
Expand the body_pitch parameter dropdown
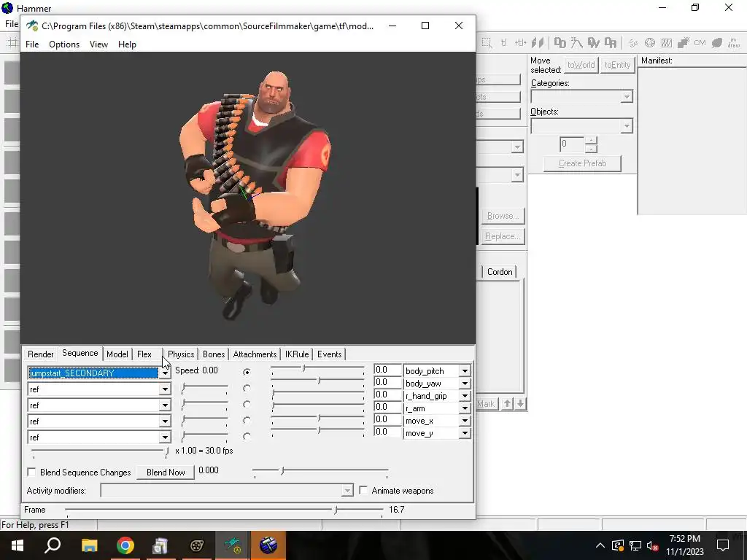(x=465, y=370)
